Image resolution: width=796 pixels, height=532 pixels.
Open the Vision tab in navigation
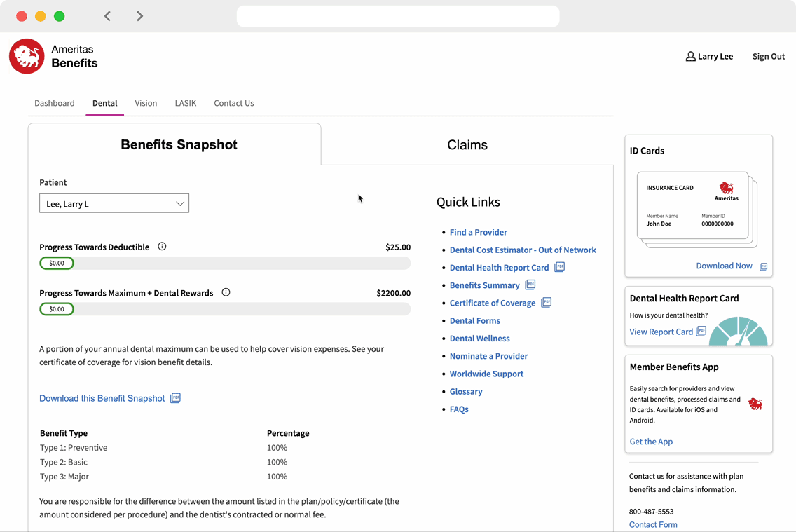click(x=146, y=103)
